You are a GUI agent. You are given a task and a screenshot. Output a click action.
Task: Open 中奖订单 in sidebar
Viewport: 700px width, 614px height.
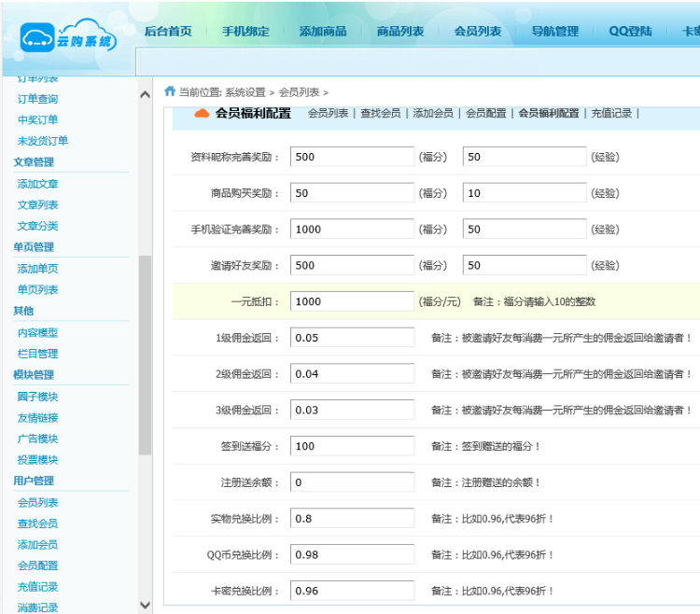tap(38, 120)
